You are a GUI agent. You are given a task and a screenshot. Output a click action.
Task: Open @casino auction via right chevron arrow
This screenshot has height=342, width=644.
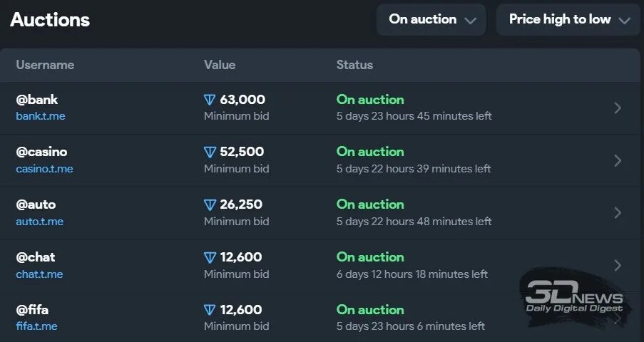point(618,160)
